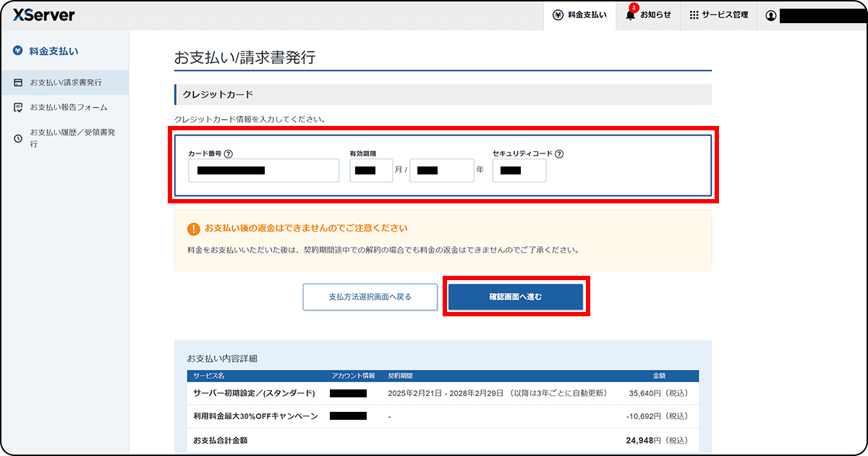Click お支払い内容詳細 heading

(222, 358)
